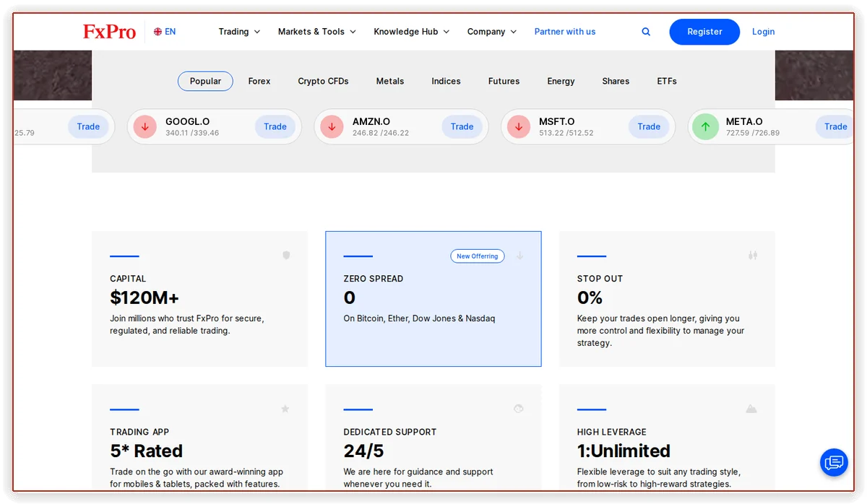This screenshot has height=504, width=867.
Task: Click the mountain icon on High Leverage card
Action: tap(751, 409)
